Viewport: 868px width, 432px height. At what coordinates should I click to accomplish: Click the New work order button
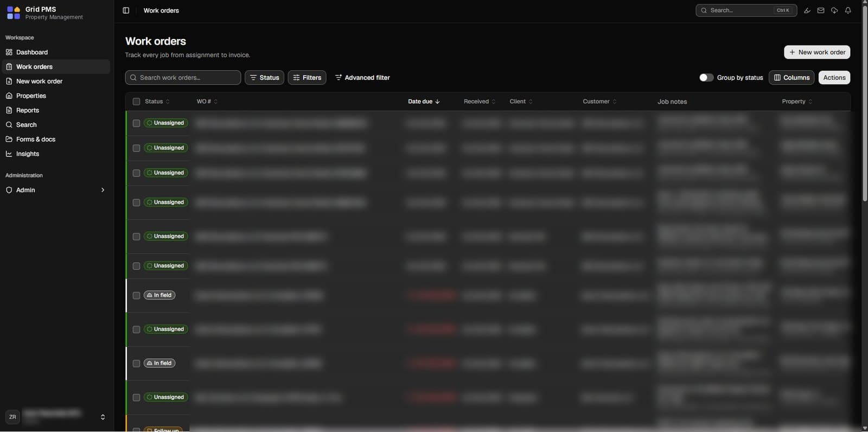click(817, 52)
